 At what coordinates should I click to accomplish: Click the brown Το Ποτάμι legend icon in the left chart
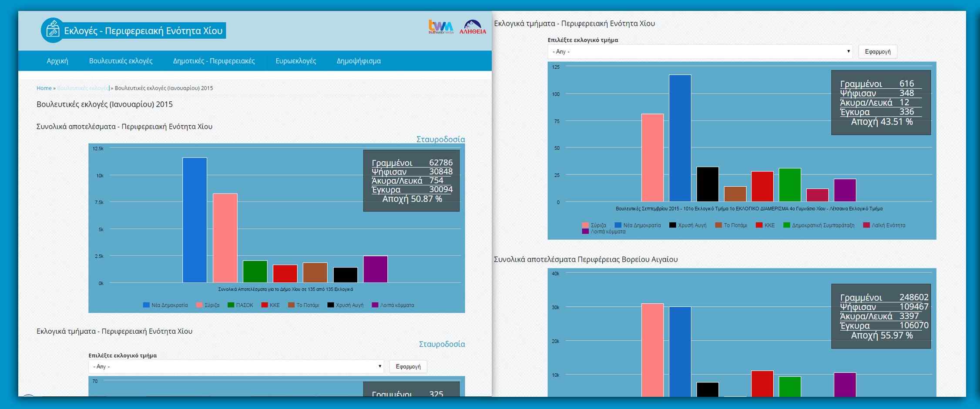click(x=291, y=305)
